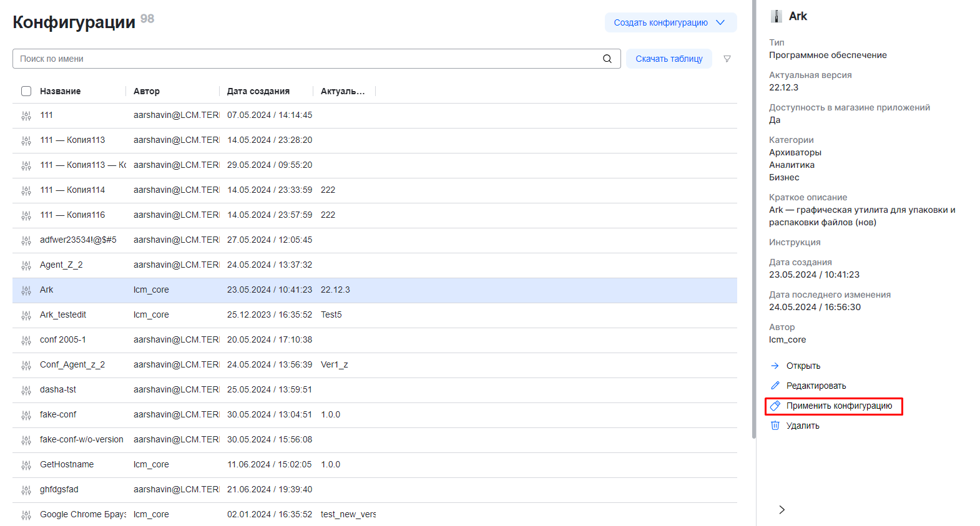980x526 pixels.
Task: Click the Автор column header
Action: [147, 91]
